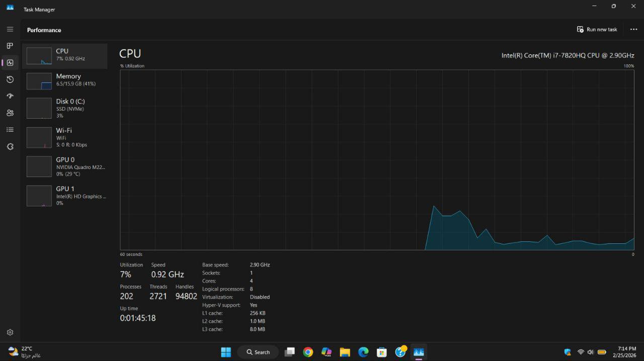The width and height of the screenshot is (644, 361).
Task: Select the Performance page icon in sidebar
Action: (10, 63)
